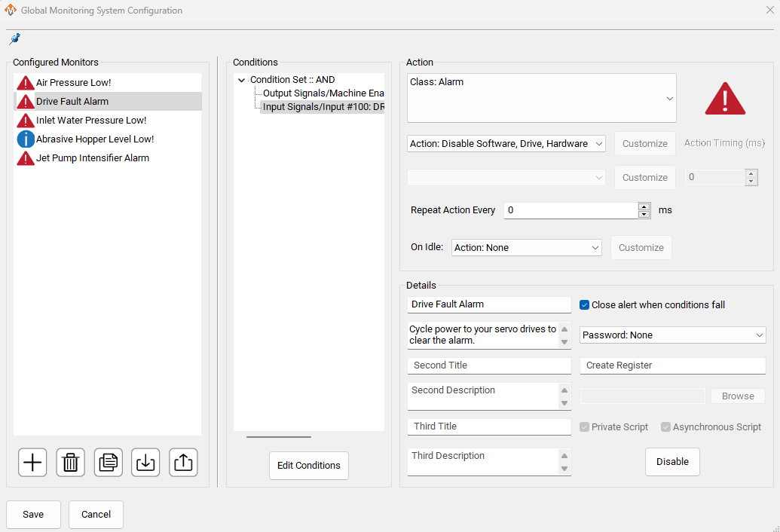The height and width of the screenshot is (532, 780).
Task: Import monitors using the download-arrow icon
Action: pos(145,462)
